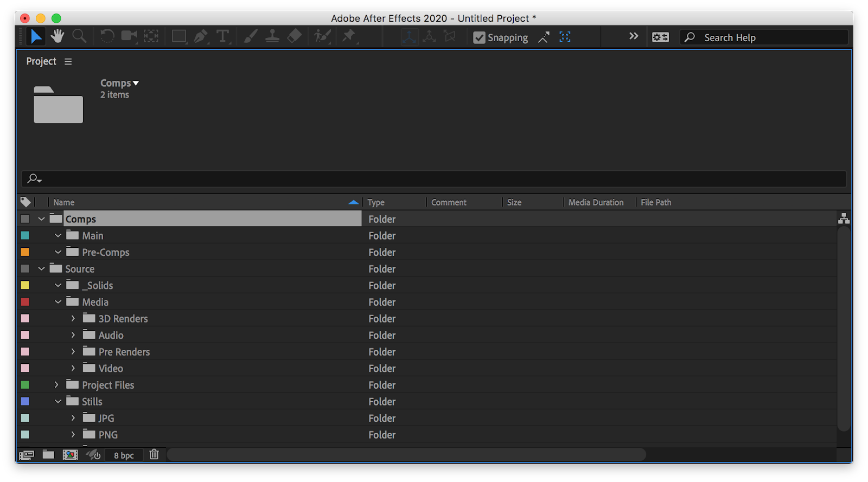
Task: Switch to World Axis mode
Action: [429, 37]
